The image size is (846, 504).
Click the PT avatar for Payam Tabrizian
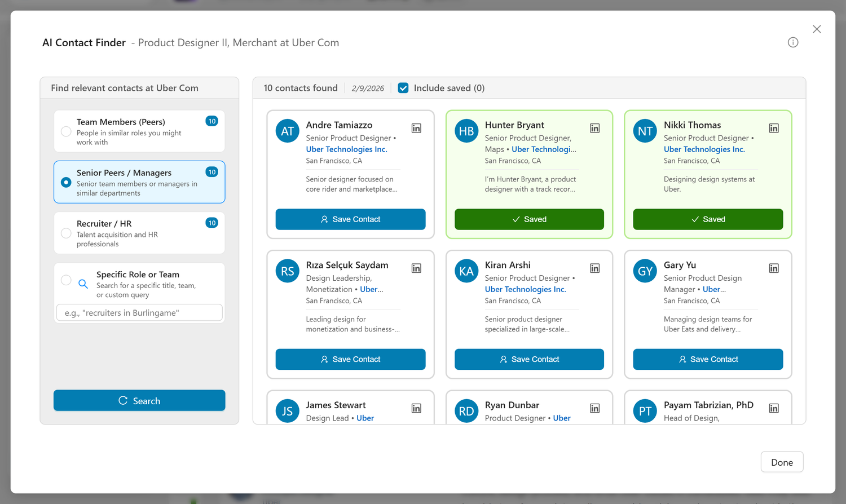coord(645,411)
